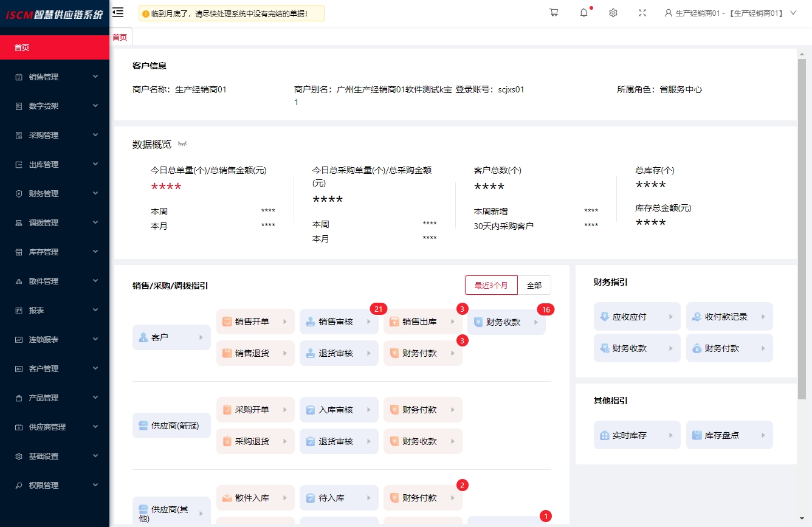Enter fullscreen mode using expand icon
This screenshot has width=812, height=527.
(642, 13)
